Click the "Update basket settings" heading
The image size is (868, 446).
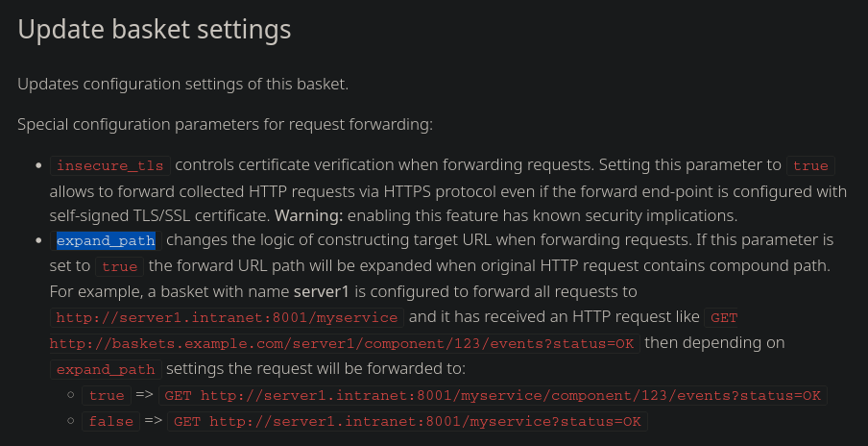[x=154, y=30]
